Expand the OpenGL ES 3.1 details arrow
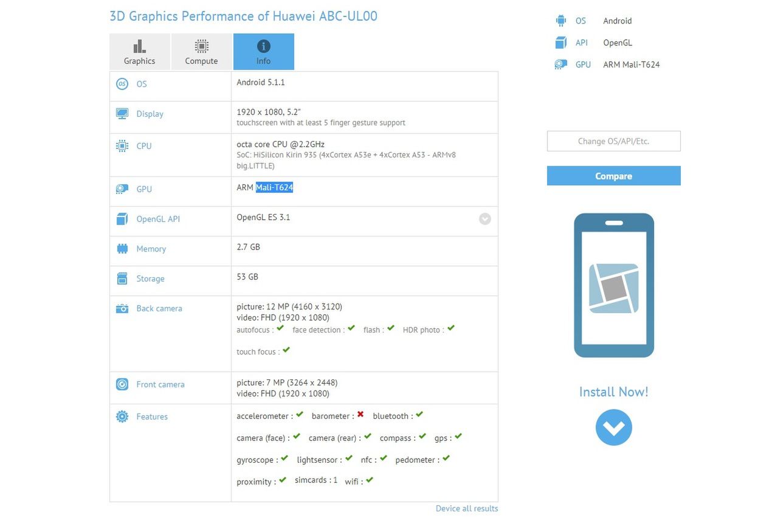Viewport: 772px width, 532px height. point(484,219)
